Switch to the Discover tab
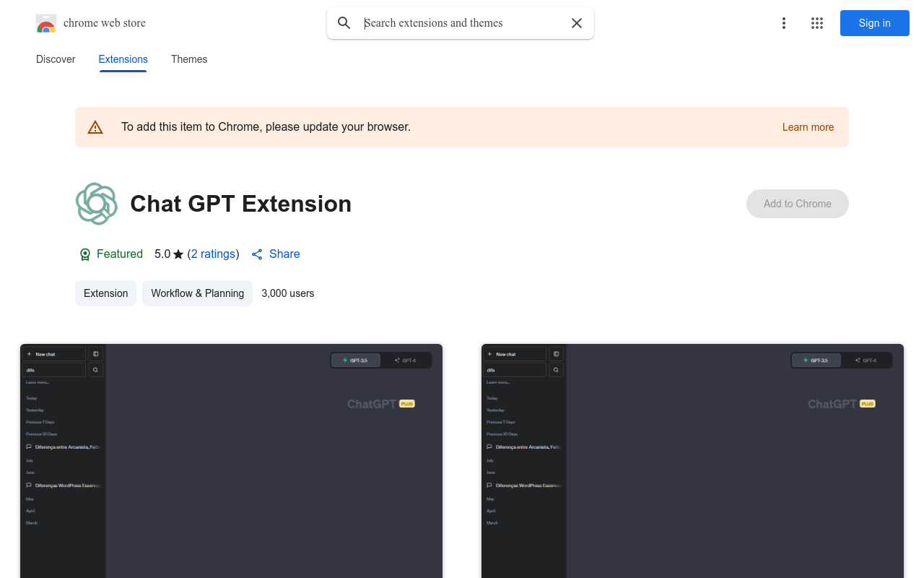Screen dimensions: 924x578 point(56,59)
